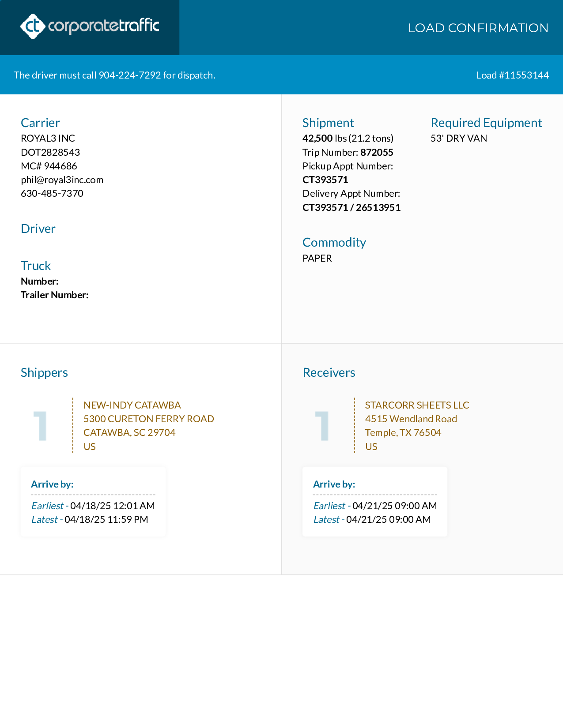563x728 pixels.
Task: Select receiver STARCORR SHEETS LLC
Action: [x=417, y=405]
